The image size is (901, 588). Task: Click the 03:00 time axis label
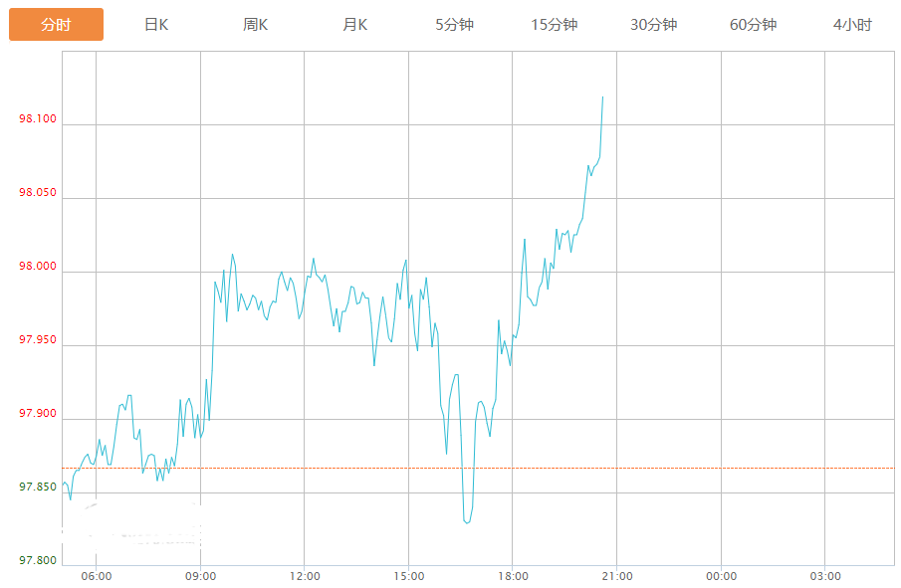point(825,576)
